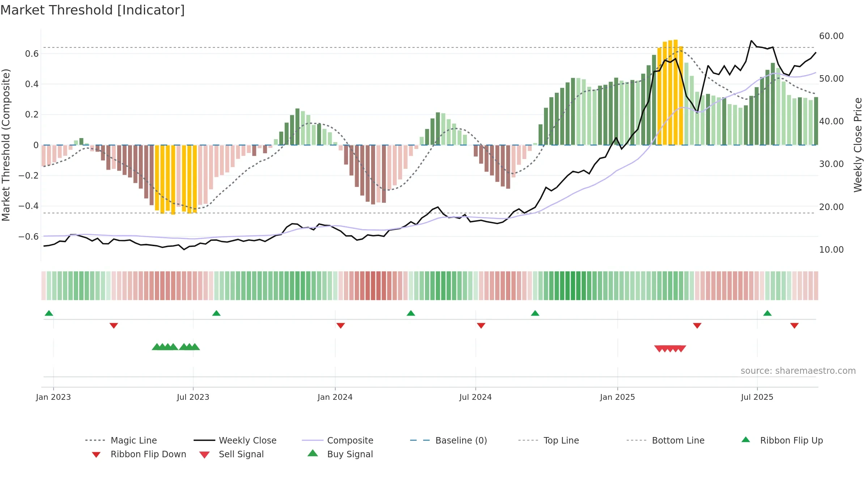Click the 'Weekly Close Price' axis title

coord(858,145)
